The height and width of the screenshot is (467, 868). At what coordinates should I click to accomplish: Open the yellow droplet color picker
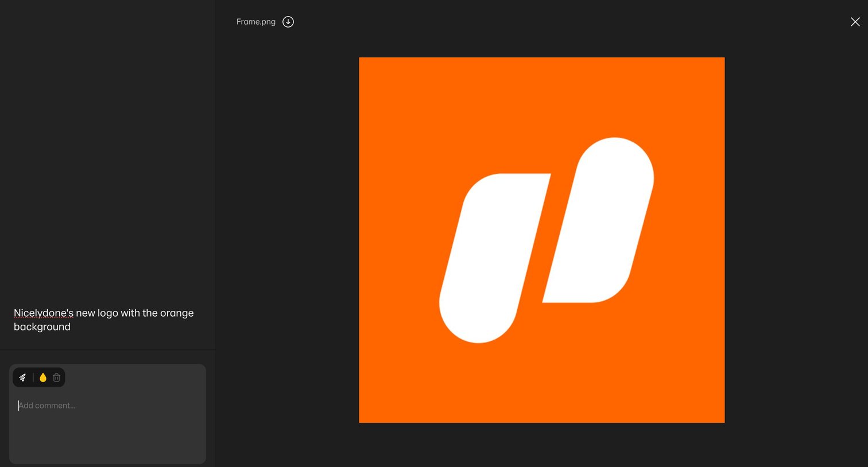[43, 378]
